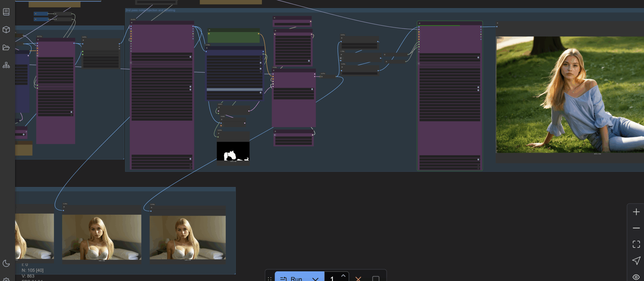Toggle link visibility eye icon
The width and height of the screenshot is (644, 281).
(636, 277)
